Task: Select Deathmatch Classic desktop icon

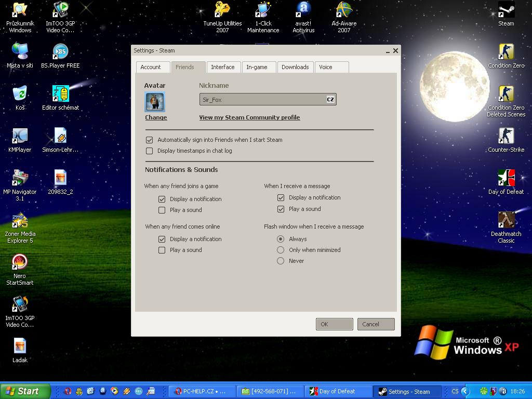Action: click(x=506, y=228)
